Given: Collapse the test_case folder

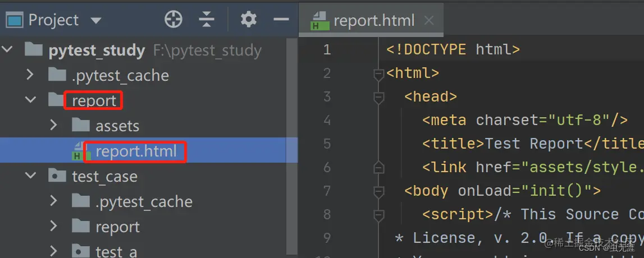Looking at the screenshot, I should [30, 176].
